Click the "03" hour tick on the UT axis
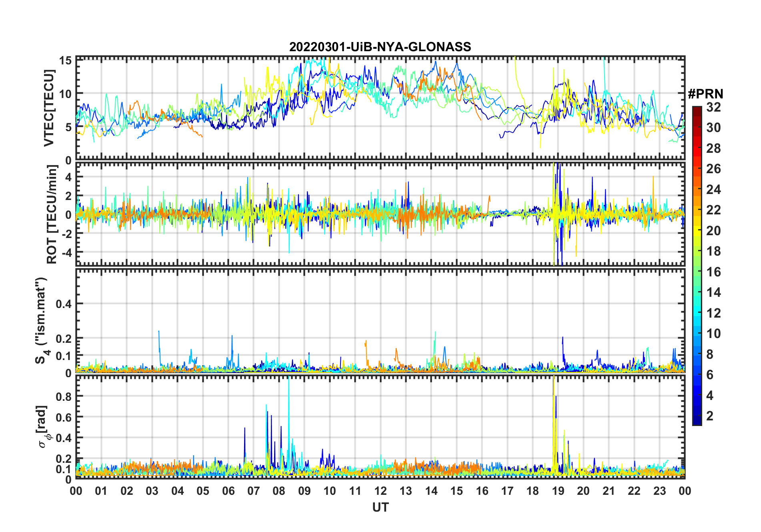Viewport: 761px width, 532px height. (x=152, y=491)
